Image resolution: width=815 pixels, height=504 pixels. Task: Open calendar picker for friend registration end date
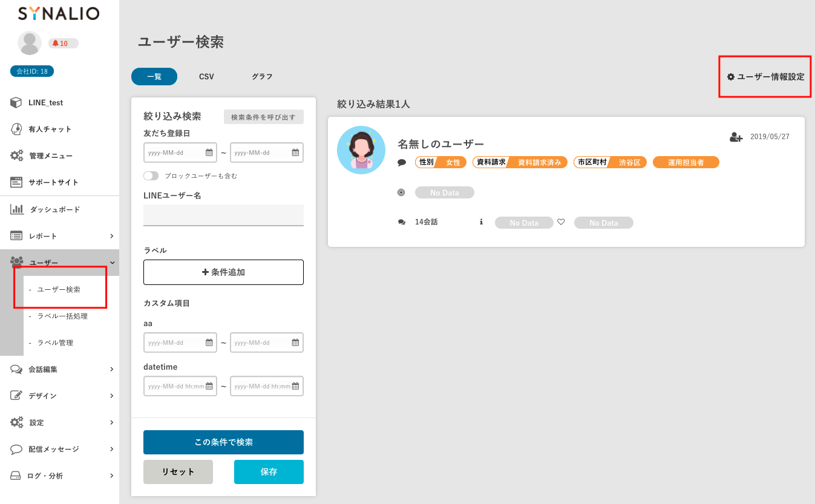(296, 153)
